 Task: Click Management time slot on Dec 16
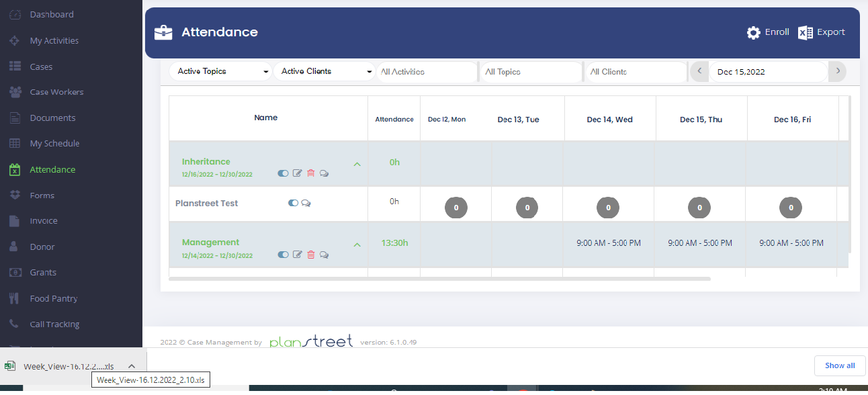pyautogui.click(x=791, y=243)
